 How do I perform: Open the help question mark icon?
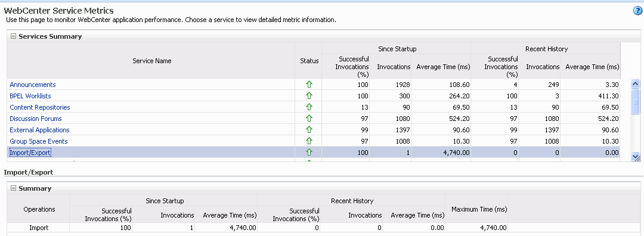click(637, 11)
